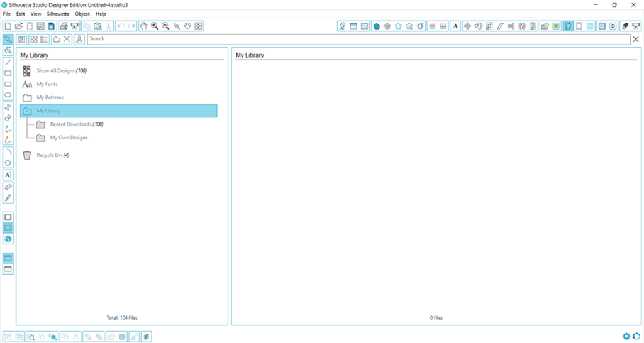Image resolution: width=644 pixels, height=343 pixels.
Task: Click the sync refresh icon at bottom right
Action: (636, 337)
